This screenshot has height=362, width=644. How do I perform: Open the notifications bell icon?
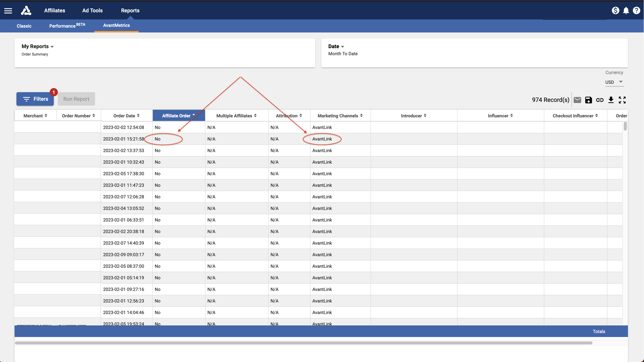click(626, 10)
